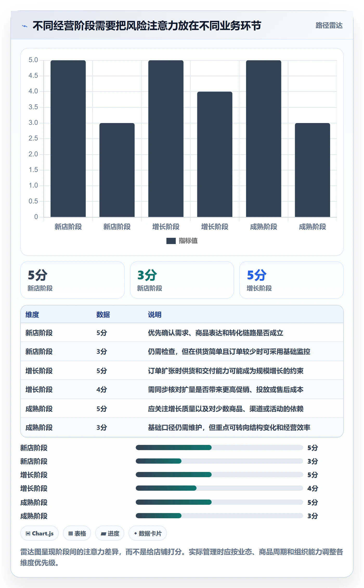Click the cell 订单扩张时供货和交付能力可能成为规模增长的约束
This screenshot has width=364, height=588.
226,371
